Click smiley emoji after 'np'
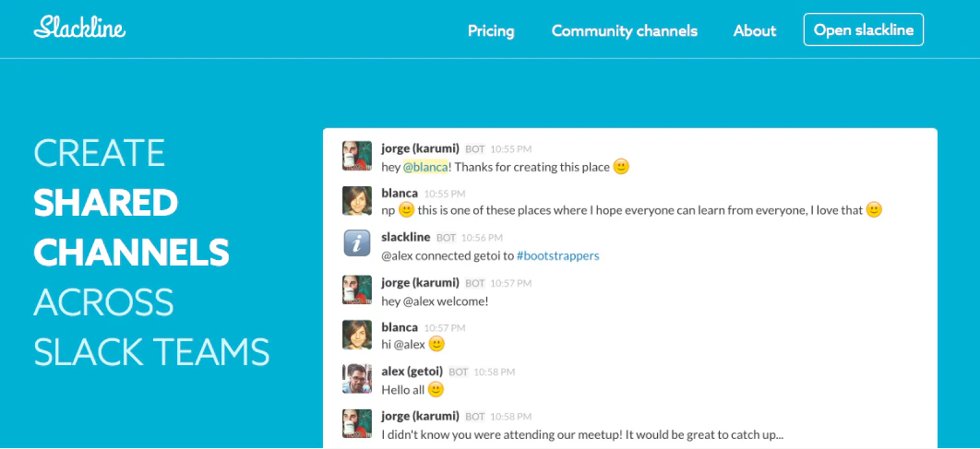980x449 pixels. click(x=406, y=210)
